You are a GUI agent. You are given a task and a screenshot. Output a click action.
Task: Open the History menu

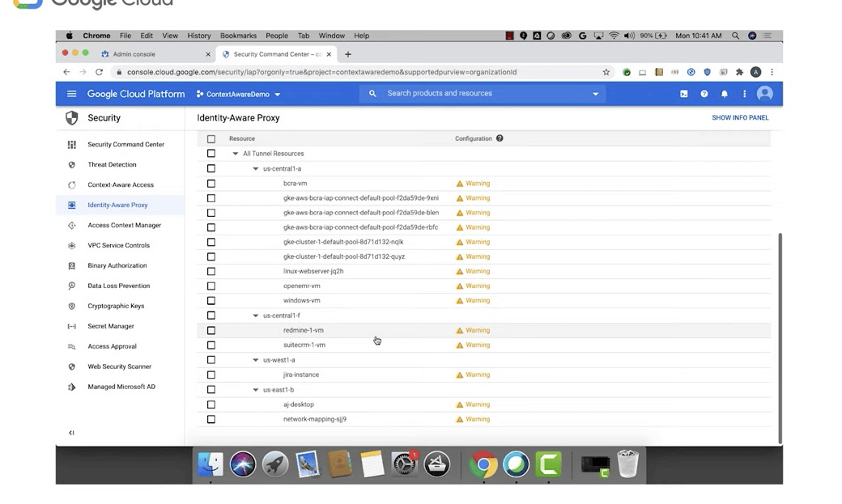coord(198,36)
